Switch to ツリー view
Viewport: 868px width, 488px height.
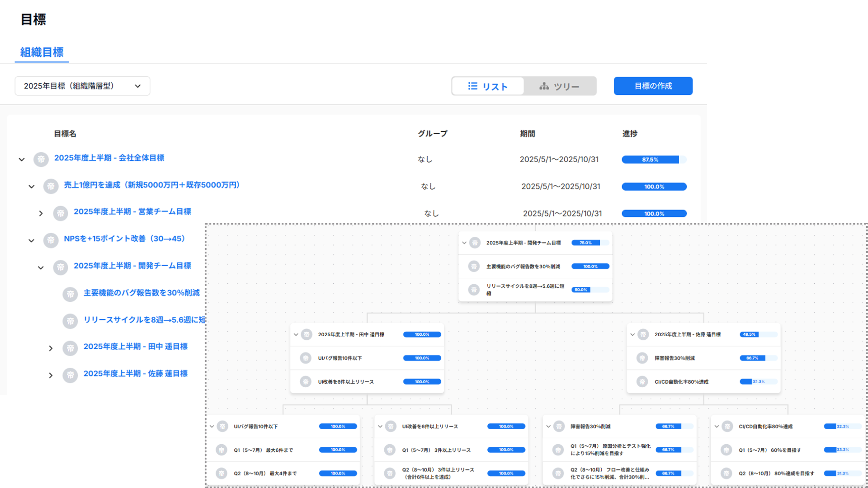(560, 86)
